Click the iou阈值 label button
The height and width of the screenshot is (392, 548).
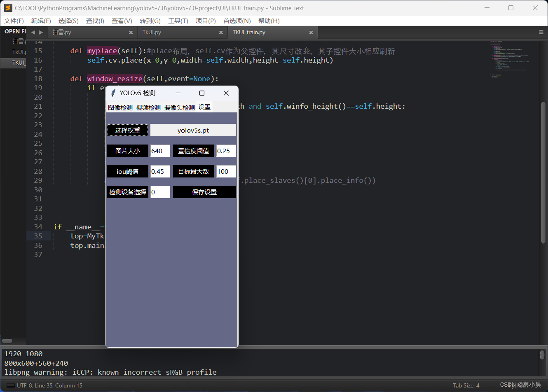(x=128, y=171)
